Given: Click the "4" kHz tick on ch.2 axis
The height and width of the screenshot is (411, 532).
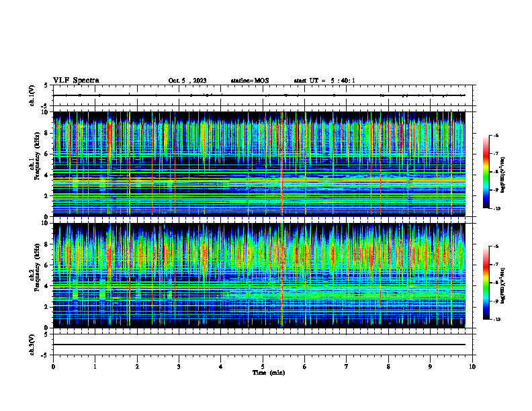Looking at the screenshot, I should [47, 286].
